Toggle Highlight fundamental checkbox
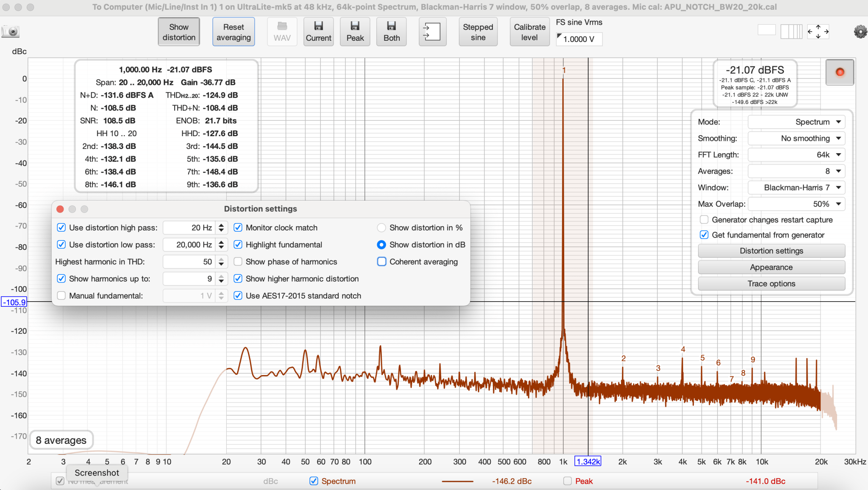868x490 pixels. [x=238, y=245]
